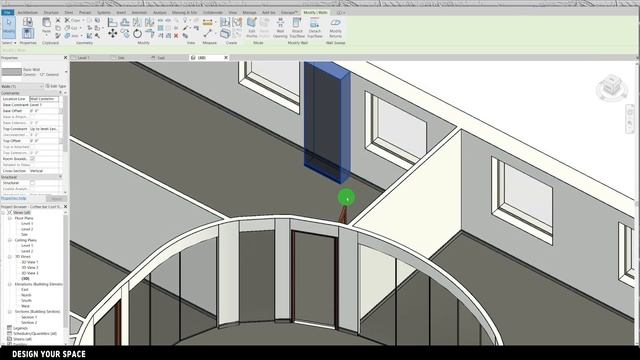Switch to the Architecture ribbon tab
The height and width of the screenshot is (360, 640).
tap(28, 13)
